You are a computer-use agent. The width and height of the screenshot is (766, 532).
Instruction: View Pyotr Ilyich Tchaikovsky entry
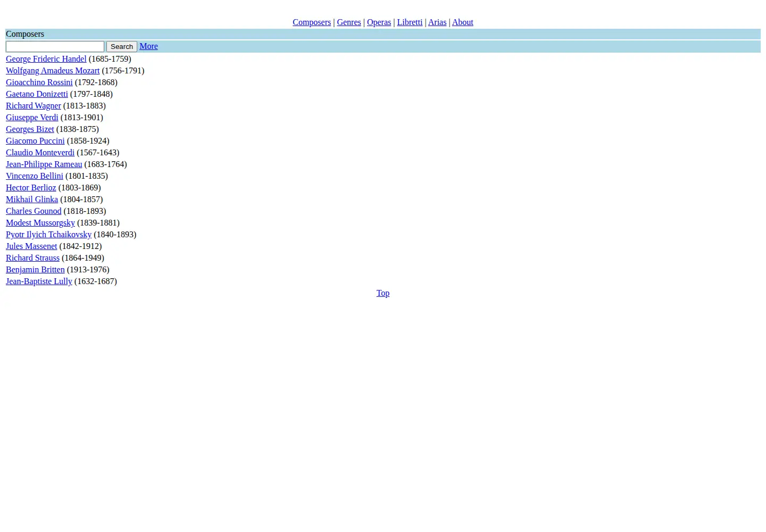pyautogui.click(x=49, y=235)
